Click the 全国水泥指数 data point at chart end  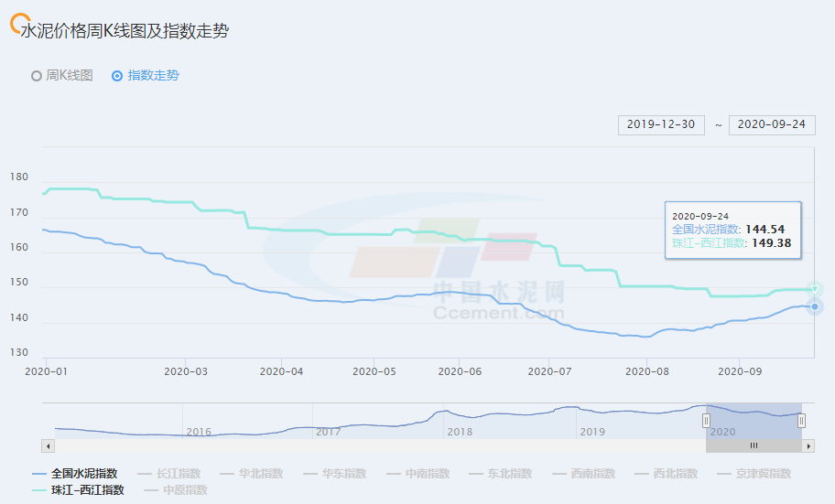point(815,306)
